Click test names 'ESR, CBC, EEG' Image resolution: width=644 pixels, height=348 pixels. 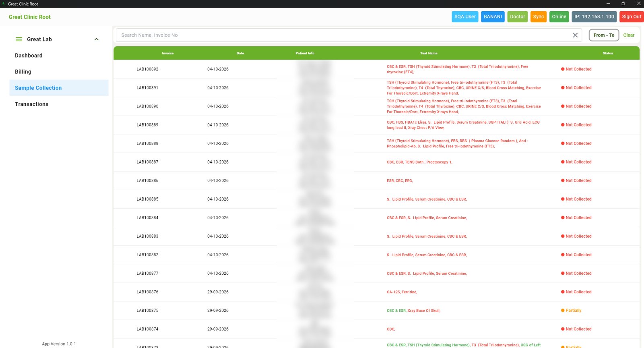pos(400,181)
